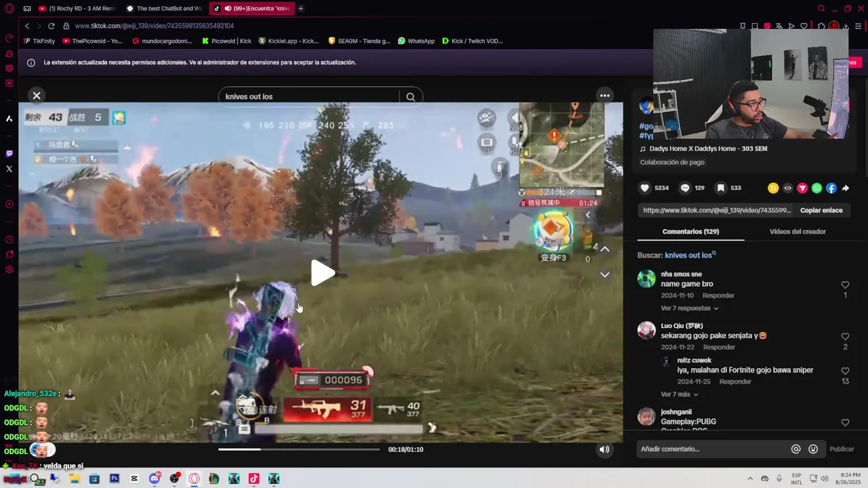Seek on the video progress bar

[x=299, y=449]
